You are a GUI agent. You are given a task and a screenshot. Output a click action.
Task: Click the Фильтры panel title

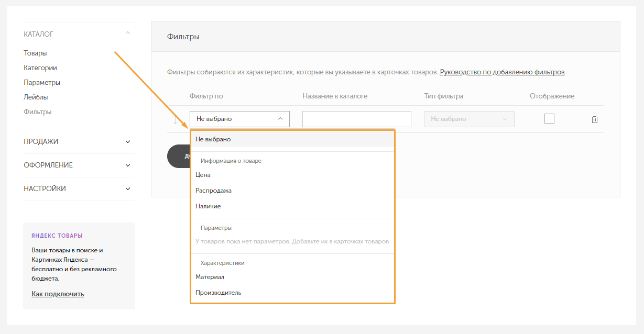point(183,37)
